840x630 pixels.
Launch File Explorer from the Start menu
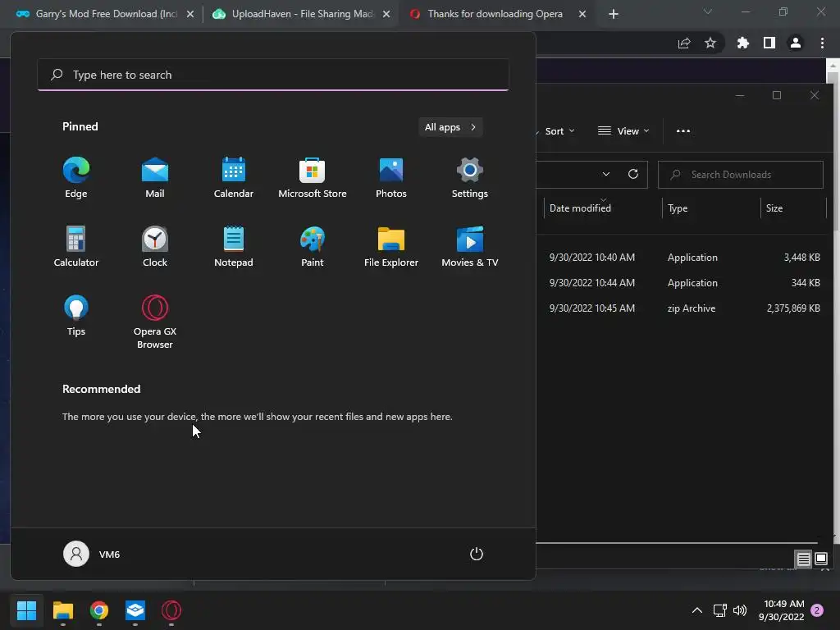(x=391, y=246)
